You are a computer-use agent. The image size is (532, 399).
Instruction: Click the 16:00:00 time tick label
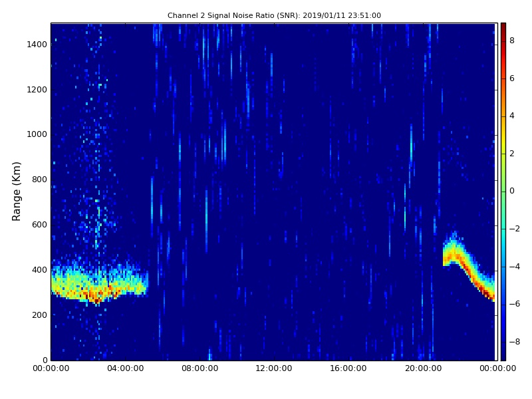coord(348,368)
